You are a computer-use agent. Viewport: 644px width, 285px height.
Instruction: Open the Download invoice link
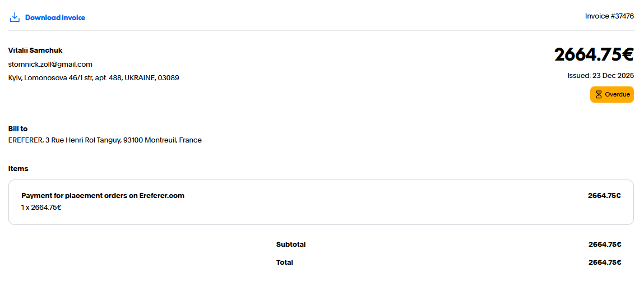click(x=55, y=17)
